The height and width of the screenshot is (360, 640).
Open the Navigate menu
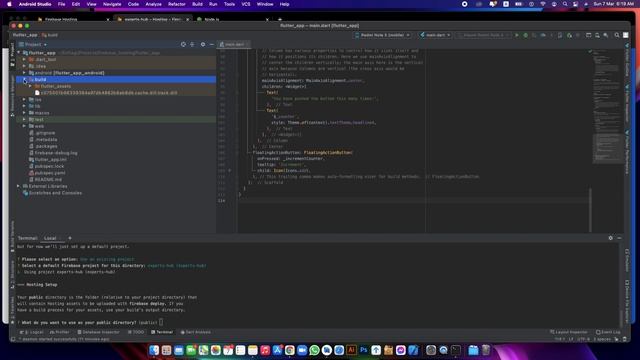coord(112,4)
